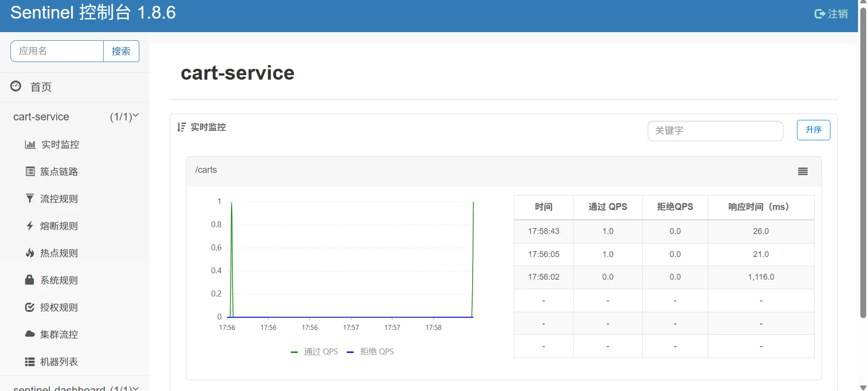Select cart-service in the app list

[41, 117]
